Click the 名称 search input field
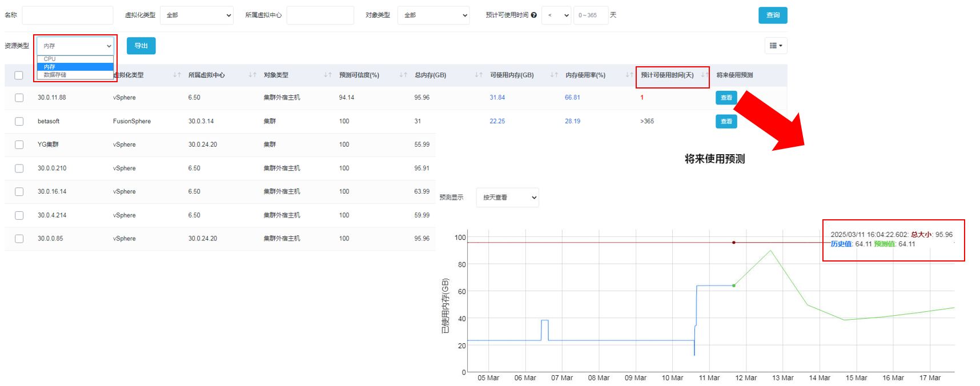This screenshot has height=386, width=980. click(x=67, y=15)
